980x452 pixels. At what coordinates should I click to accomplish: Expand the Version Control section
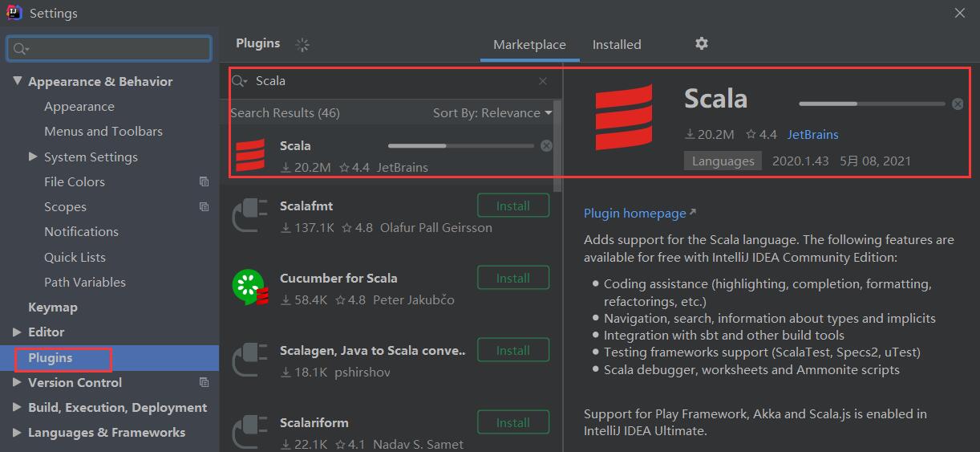click(18, 382)
